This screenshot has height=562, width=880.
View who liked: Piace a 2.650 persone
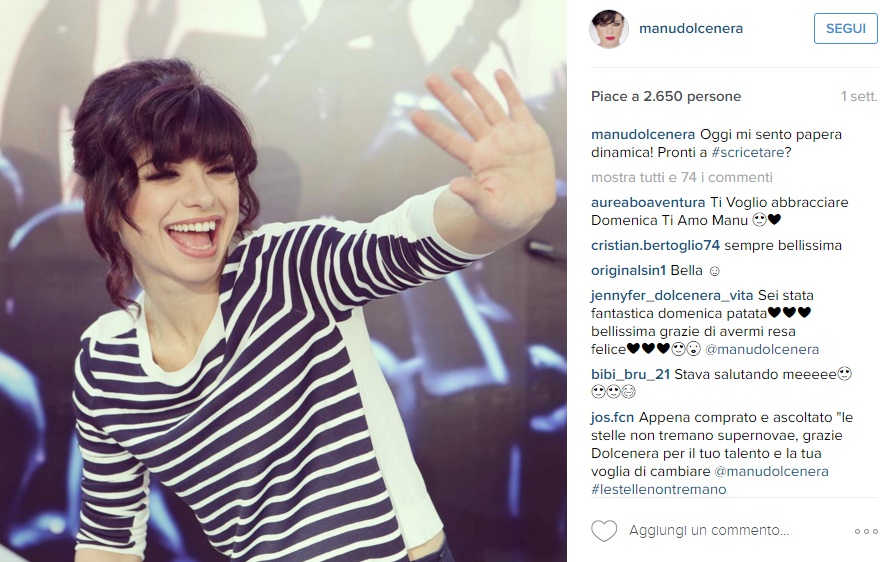click(x=666, y=97)
